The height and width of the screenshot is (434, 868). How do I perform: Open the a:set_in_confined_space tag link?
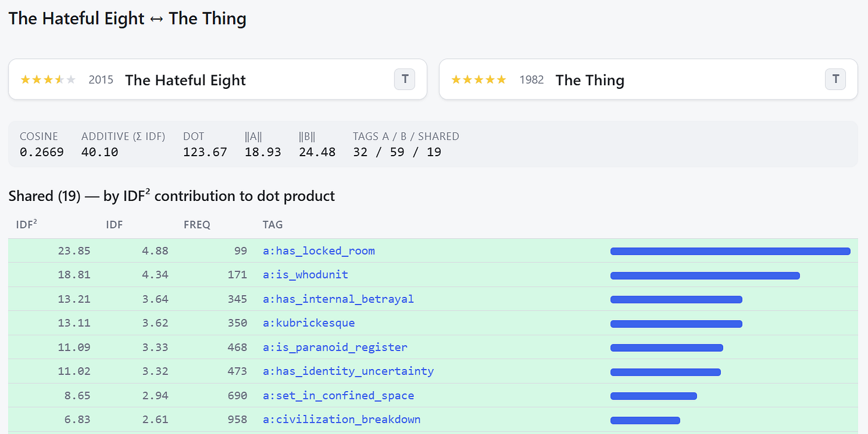point(338,395)
